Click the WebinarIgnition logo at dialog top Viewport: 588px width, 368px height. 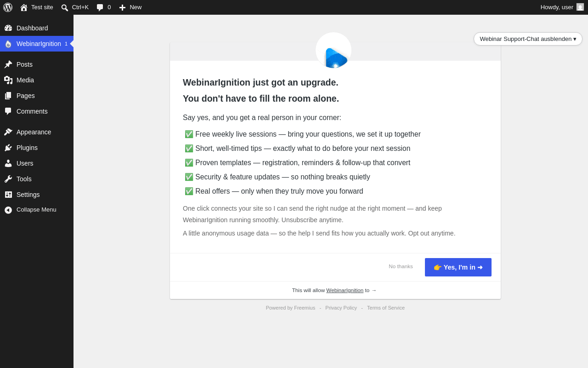pyautogui.click(x=334, y=50)
